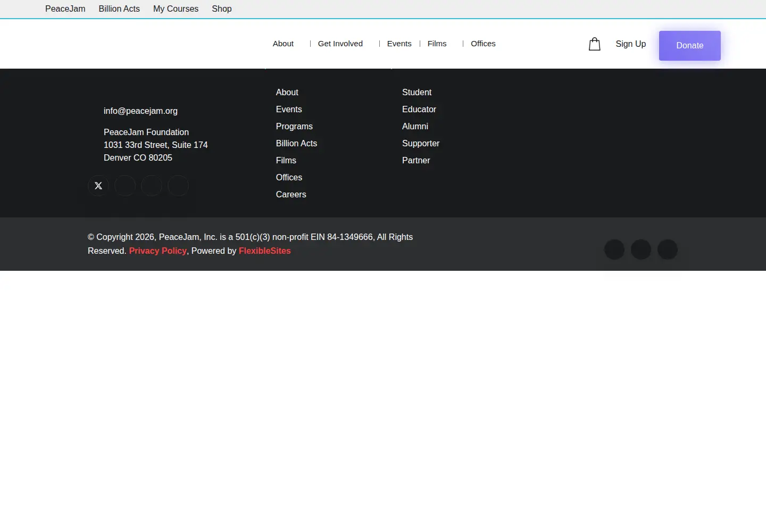Open the footer Billion Acts link
The width and height of the screenshot is (766, 532).
(x=296, y=144)
